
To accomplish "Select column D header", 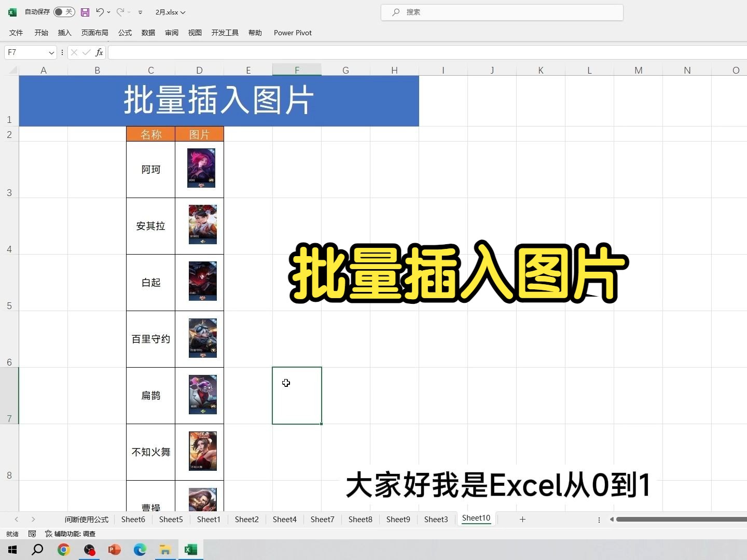I will pos(199,70).
